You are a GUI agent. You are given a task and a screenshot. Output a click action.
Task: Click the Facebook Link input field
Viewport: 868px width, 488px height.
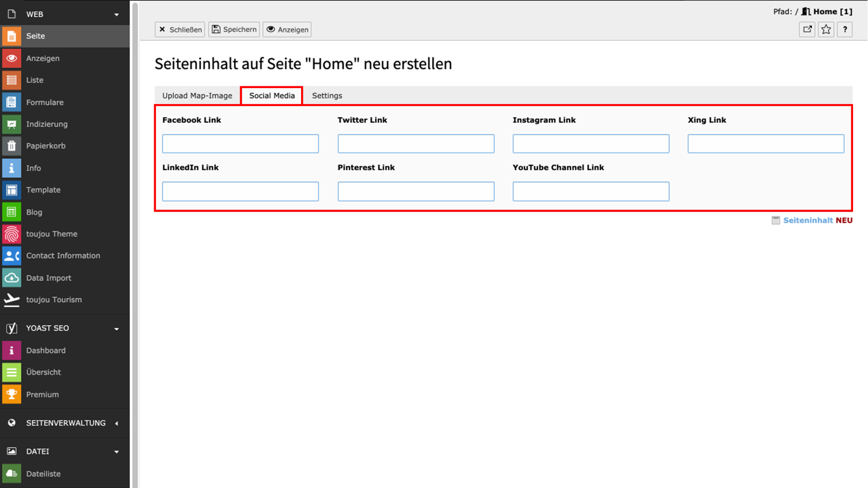coord(241,144)
